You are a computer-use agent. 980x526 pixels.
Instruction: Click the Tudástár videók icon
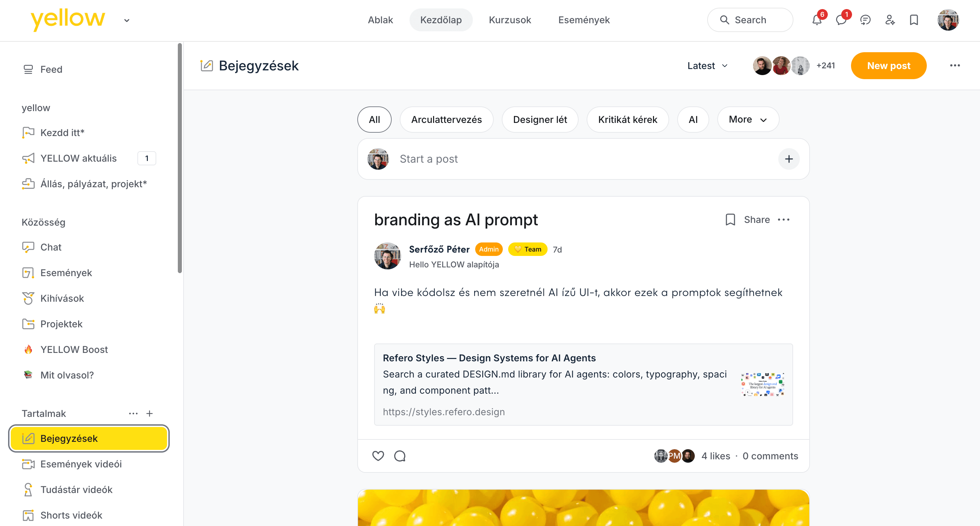[28, 490]
